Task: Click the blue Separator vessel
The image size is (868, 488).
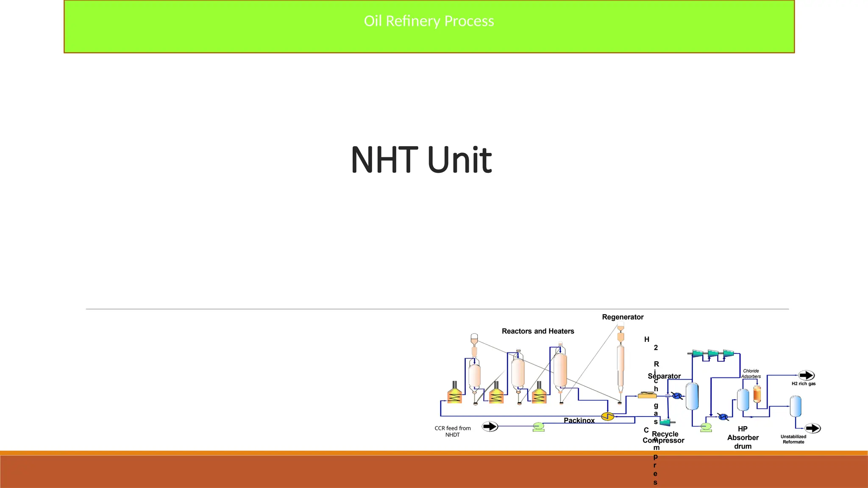Action: tap(692, 396)
